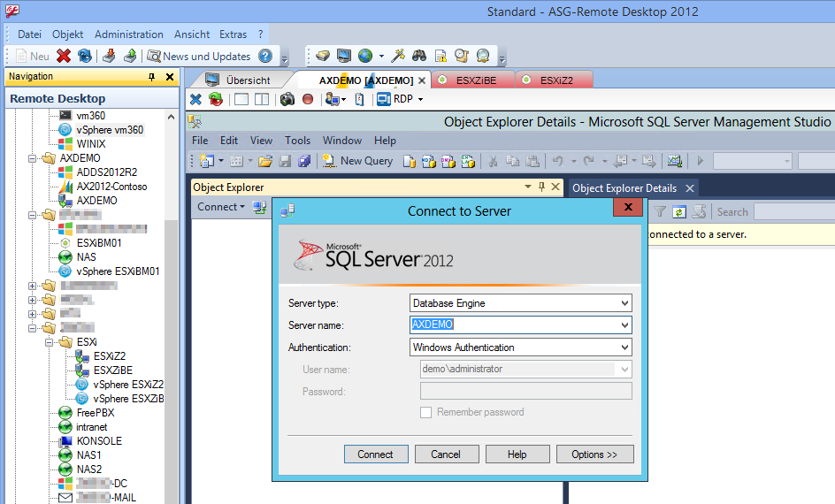
Task: Click the Neu button in ASG toolbar
Action: pos(33,56)
